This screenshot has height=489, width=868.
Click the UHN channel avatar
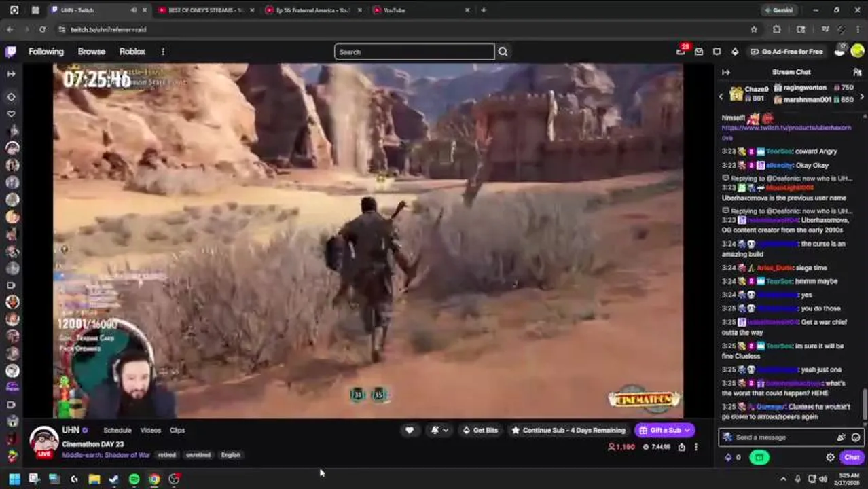(43, 441)
